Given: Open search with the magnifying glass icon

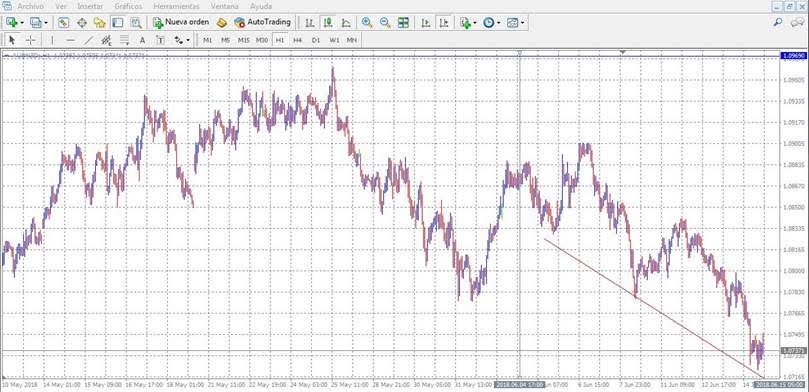Looking at the screenshot, I should click(778, 22).
